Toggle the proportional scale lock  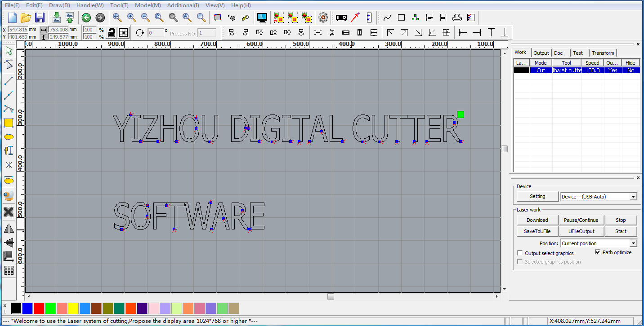(112, 33)
